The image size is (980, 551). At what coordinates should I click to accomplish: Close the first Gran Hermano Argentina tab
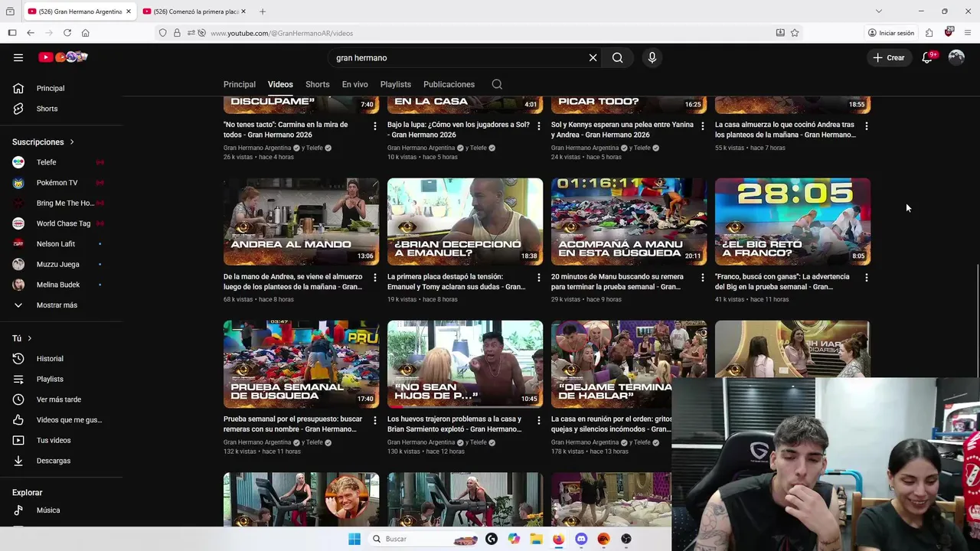tap(128, 11)
